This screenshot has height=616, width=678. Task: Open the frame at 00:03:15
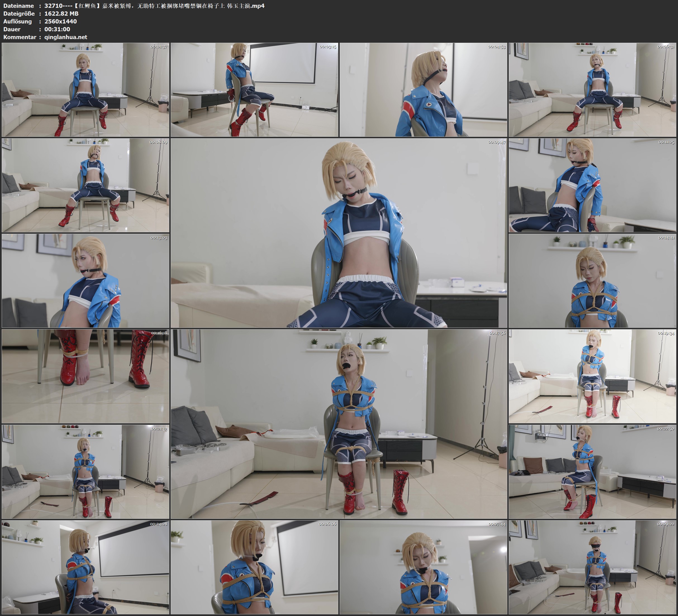click(x=254, y=89)
